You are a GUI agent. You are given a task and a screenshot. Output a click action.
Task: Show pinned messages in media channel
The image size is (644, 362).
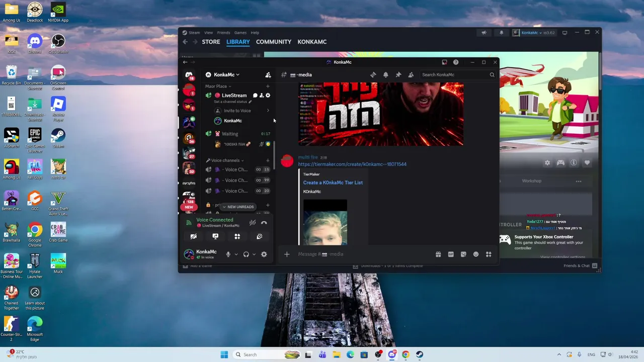pos(398,74)
